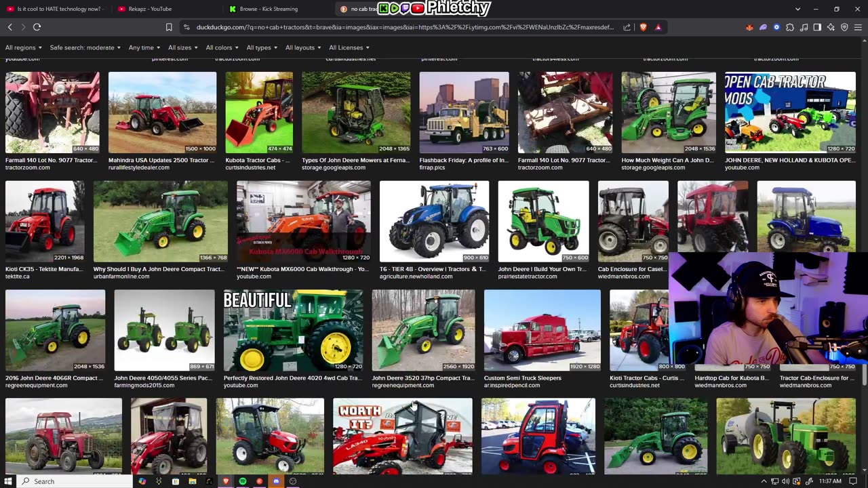Expand the All layouts filter
This screenshot has width=868, height=488.
pyautogui.click(x=303, y=47)
